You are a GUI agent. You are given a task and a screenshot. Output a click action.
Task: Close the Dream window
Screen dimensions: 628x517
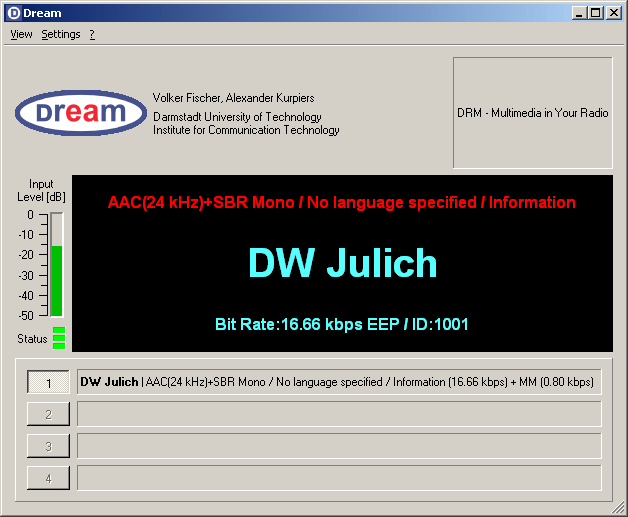(x=613, y=12)
